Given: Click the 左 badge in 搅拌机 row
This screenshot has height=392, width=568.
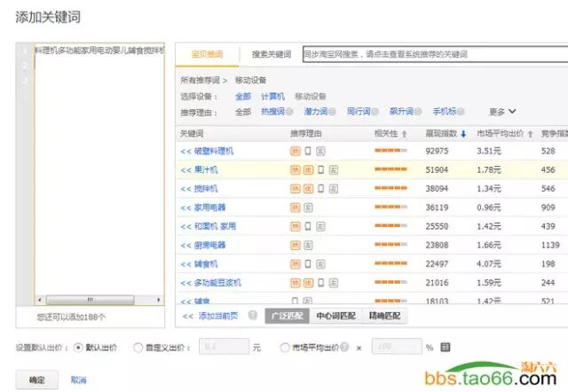Looking at the screenshot, I should point(334,189).
